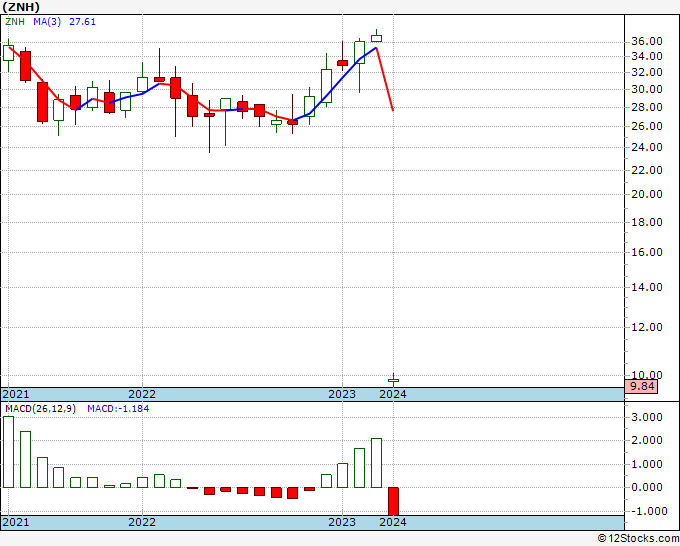Click the 1.000 MACD axis label

click(647, 464)
